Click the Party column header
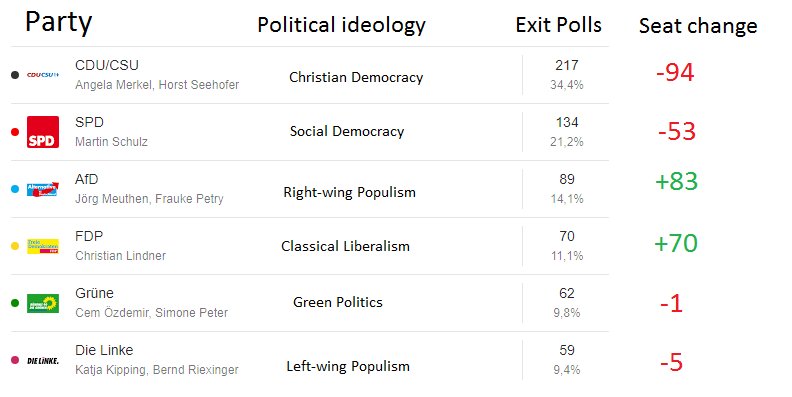 [59, 22]
